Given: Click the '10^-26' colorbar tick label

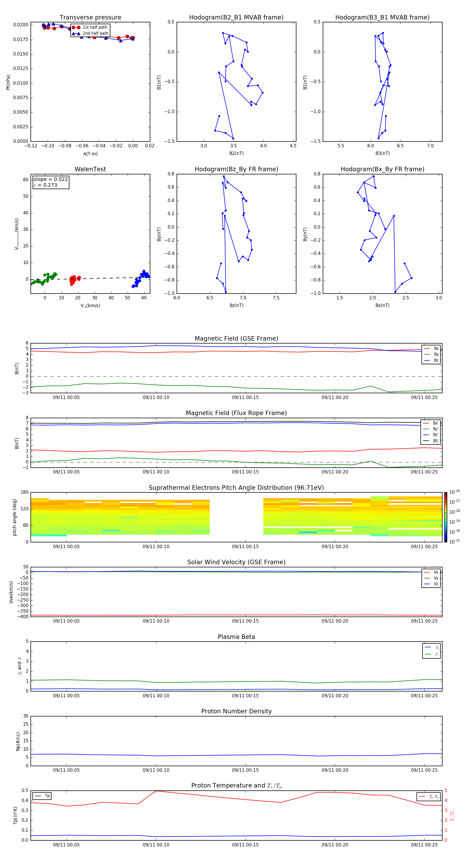Looking at the screenshot, I should point(455,492).
